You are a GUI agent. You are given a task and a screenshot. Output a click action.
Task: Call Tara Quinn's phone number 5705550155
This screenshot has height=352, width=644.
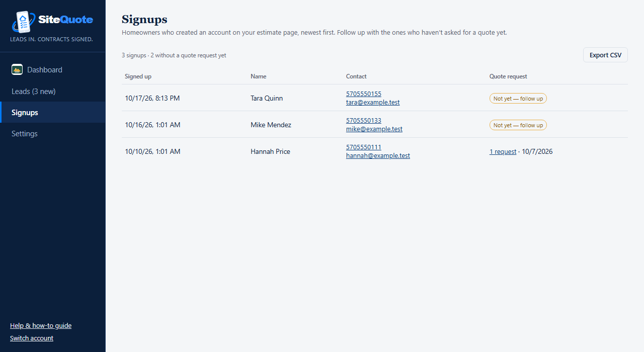364,94
